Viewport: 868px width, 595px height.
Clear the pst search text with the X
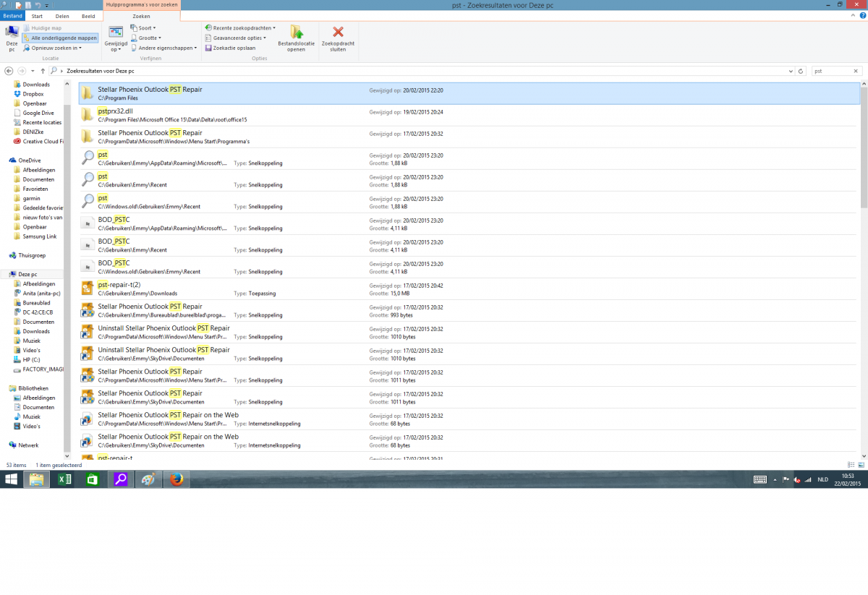pos(856,71)
